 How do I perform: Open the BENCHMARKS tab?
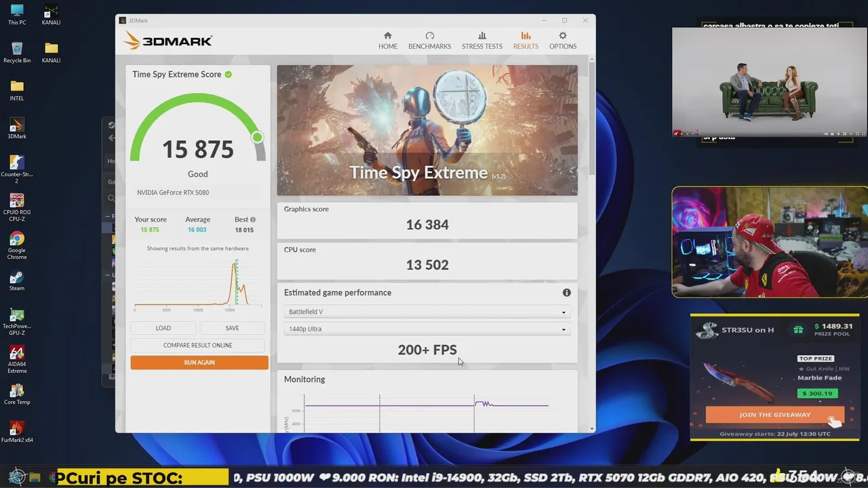click(429, 41)
